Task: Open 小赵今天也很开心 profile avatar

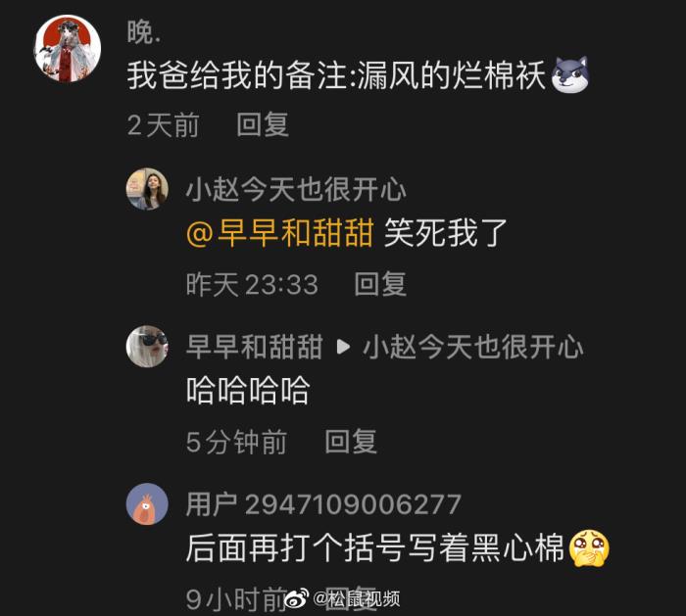Action: pos(147,188)
